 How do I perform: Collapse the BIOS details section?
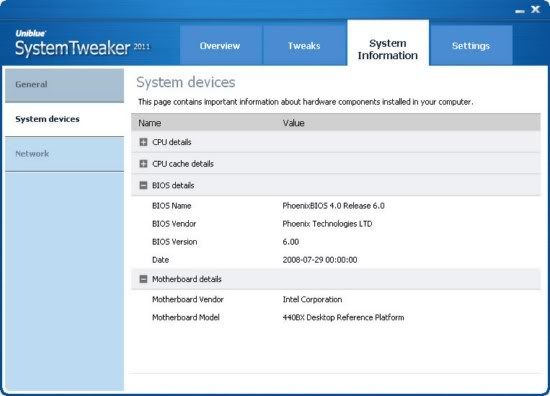[143, 185]
